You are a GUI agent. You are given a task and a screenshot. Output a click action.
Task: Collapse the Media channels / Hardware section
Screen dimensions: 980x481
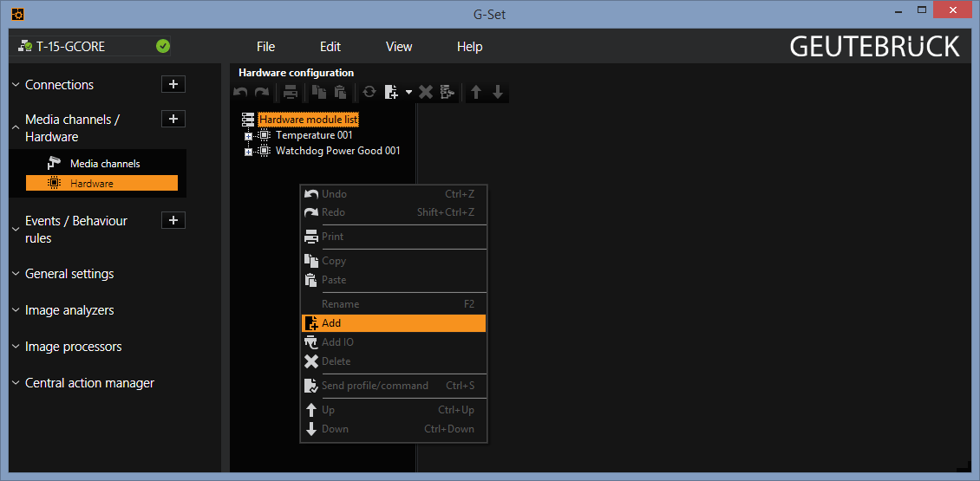pyautogui.click(x=16, y=127)
